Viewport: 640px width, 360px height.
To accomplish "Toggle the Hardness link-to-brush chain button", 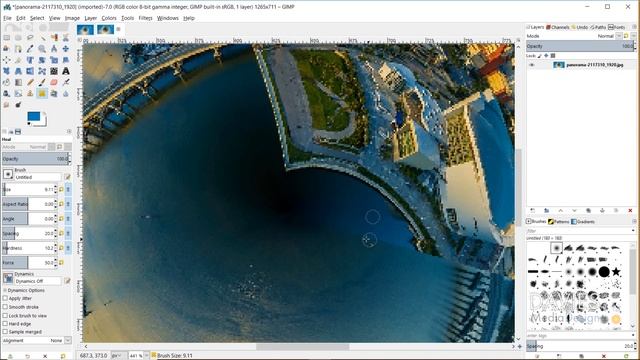I will pyautogui.click(x=68, y=248).
